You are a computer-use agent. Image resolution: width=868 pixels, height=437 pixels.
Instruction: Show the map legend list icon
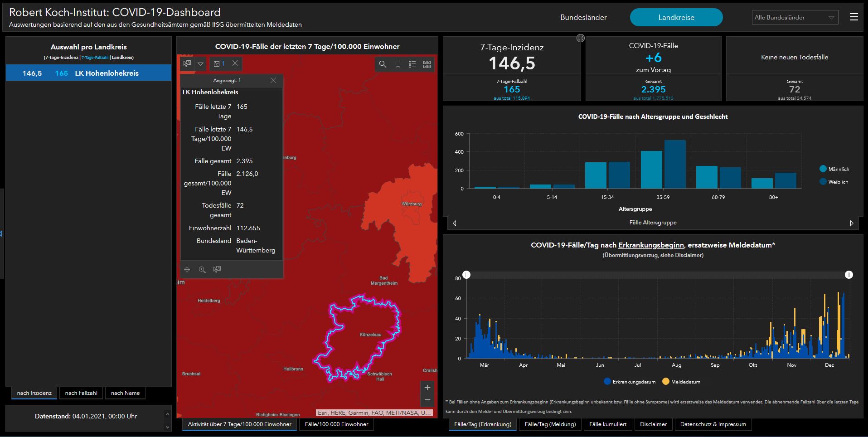(412, 64)
